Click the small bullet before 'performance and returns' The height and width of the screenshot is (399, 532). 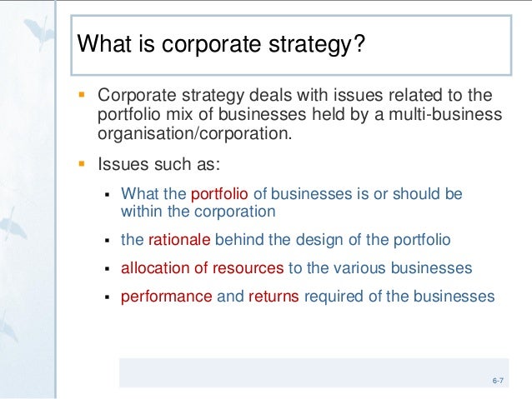click(x=107, y=297)
